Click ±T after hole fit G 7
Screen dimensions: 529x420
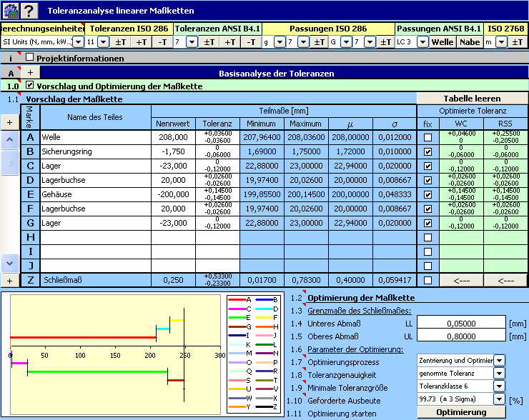pyautogui.click(x=385, y=42)
